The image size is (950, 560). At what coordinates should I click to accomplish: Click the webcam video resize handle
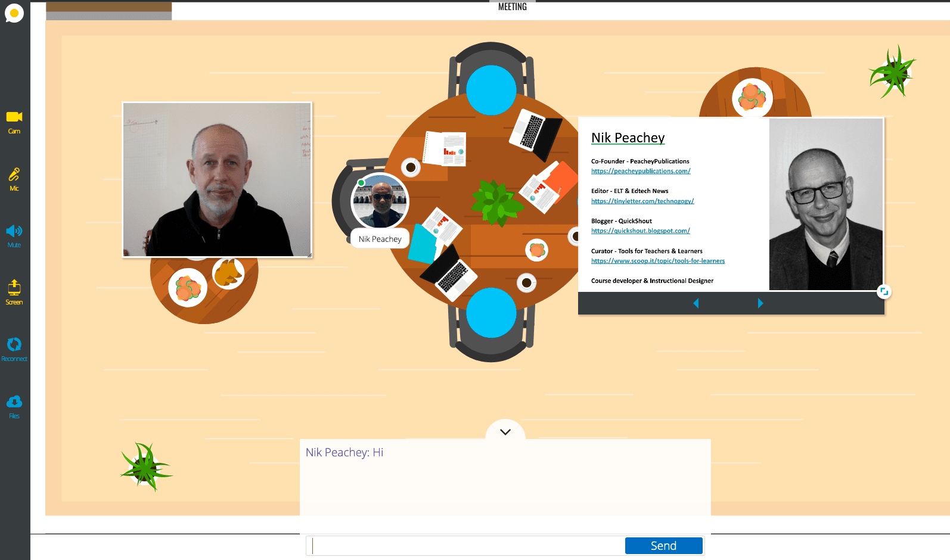[x=309, y=255]
